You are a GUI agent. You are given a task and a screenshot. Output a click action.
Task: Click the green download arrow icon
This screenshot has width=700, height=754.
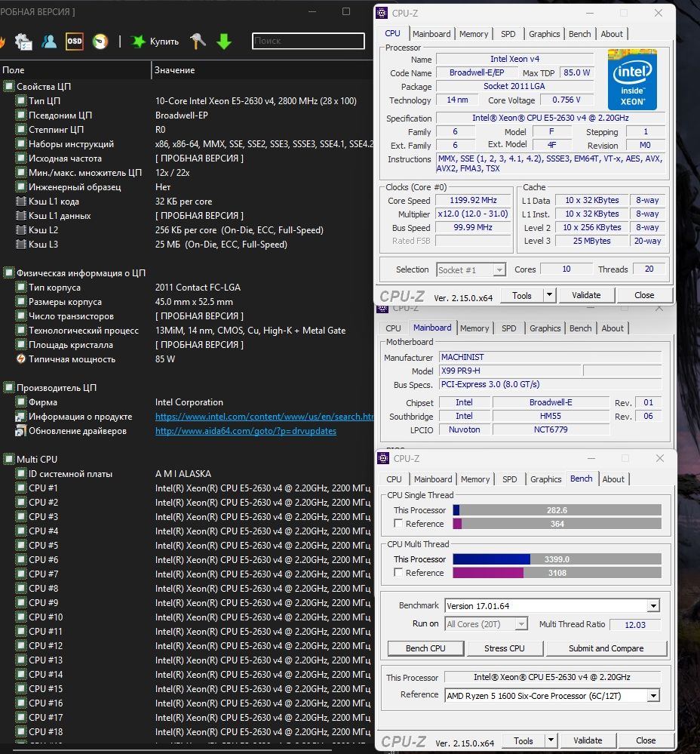tap(224, 42)
